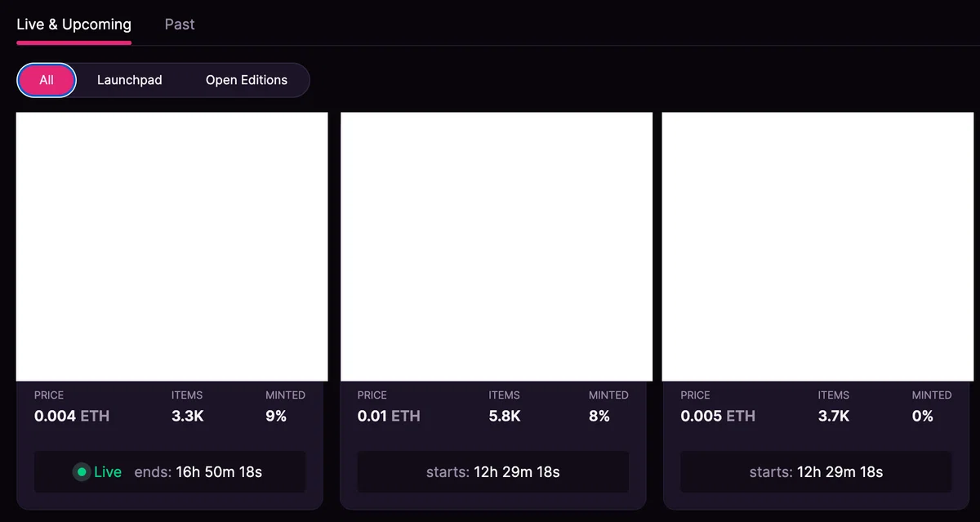Click the Live ends 16h countdown bar

pyautogui.click(x=170, y=472)
